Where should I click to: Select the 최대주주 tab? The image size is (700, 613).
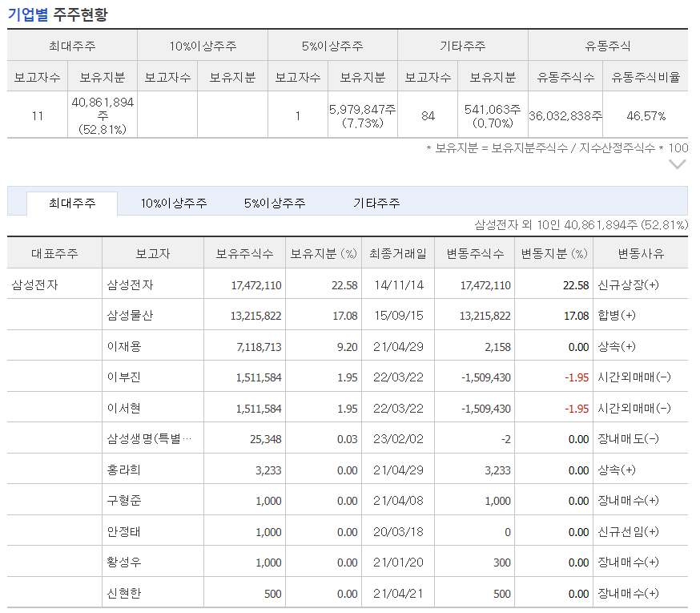pos(72,204)
